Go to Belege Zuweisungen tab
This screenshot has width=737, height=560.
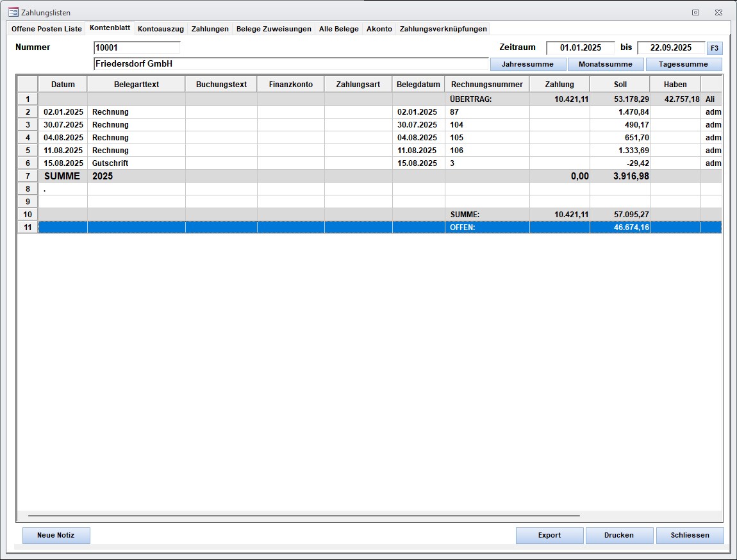pos(274,29)
